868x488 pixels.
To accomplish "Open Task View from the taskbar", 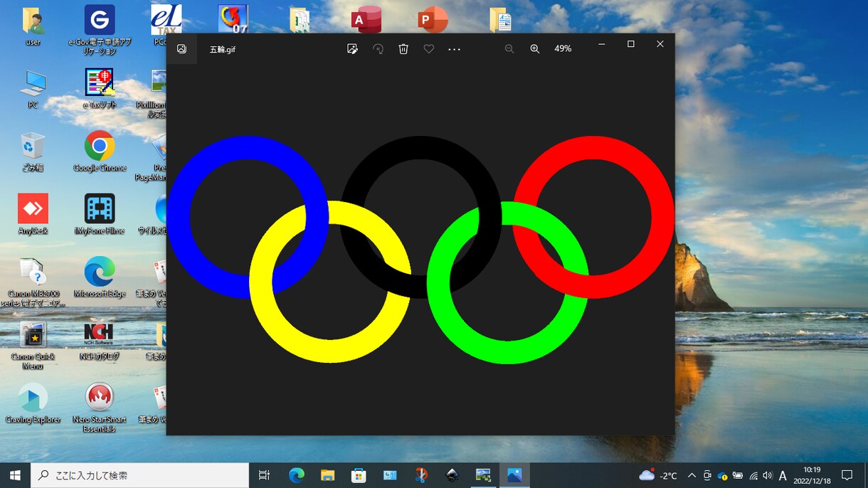I will pos(264,475).
